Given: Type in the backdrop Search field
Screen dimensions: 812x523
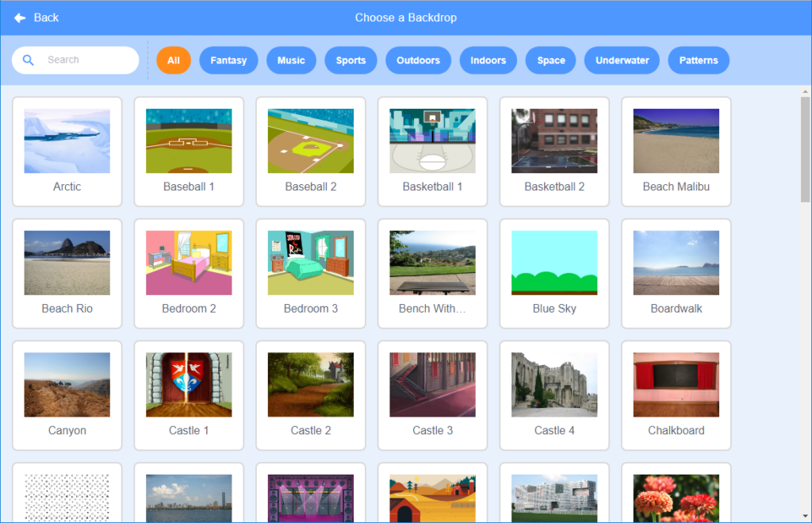Looking at the screenshot, I should (87, 60).
